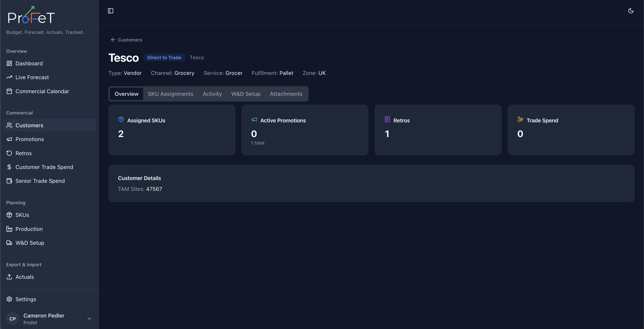
Task: Click the Zone: UK attribute
Action: click(x=314, y=73)
